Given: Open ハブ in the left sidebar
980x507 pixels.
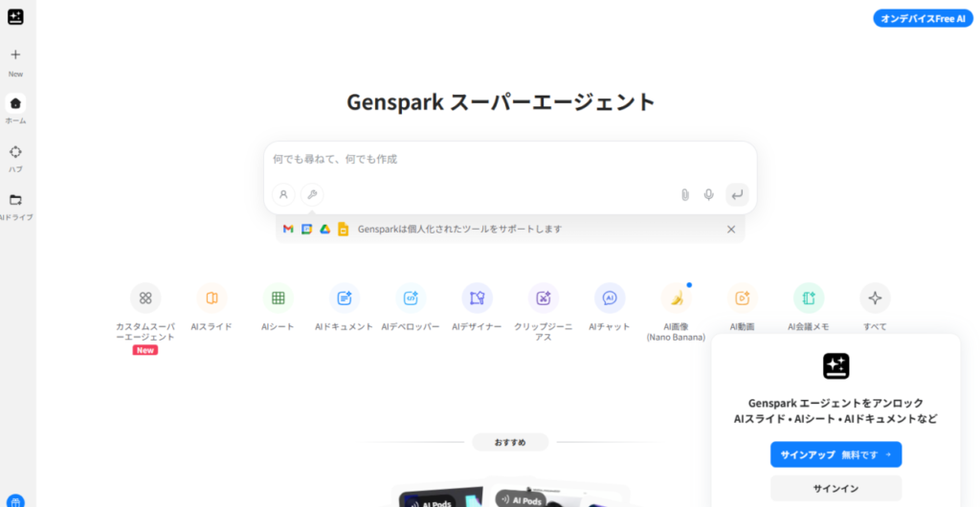Looking at the screenshot, I should (15, 152).
